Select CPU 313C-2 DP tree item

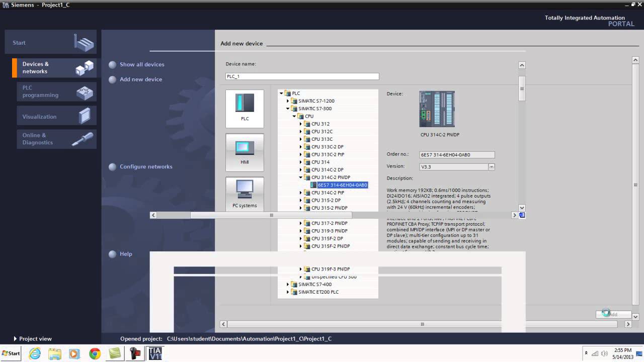328,147
